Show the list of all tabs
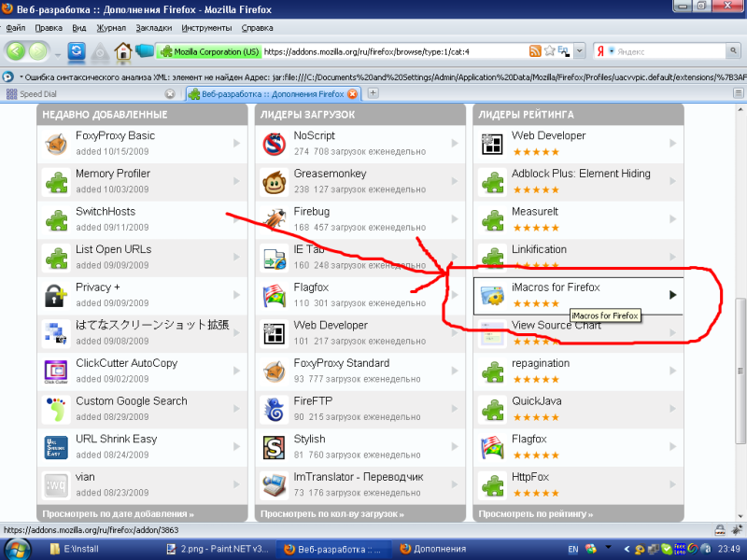The width and height of the screenshot is (747, 560). point(739,93)
